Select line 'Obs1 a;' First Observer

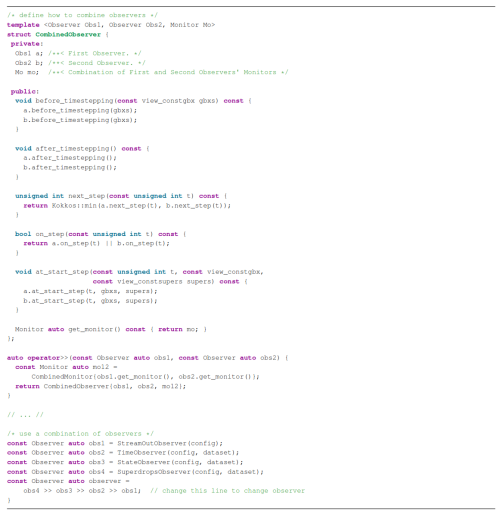(78, 54)
